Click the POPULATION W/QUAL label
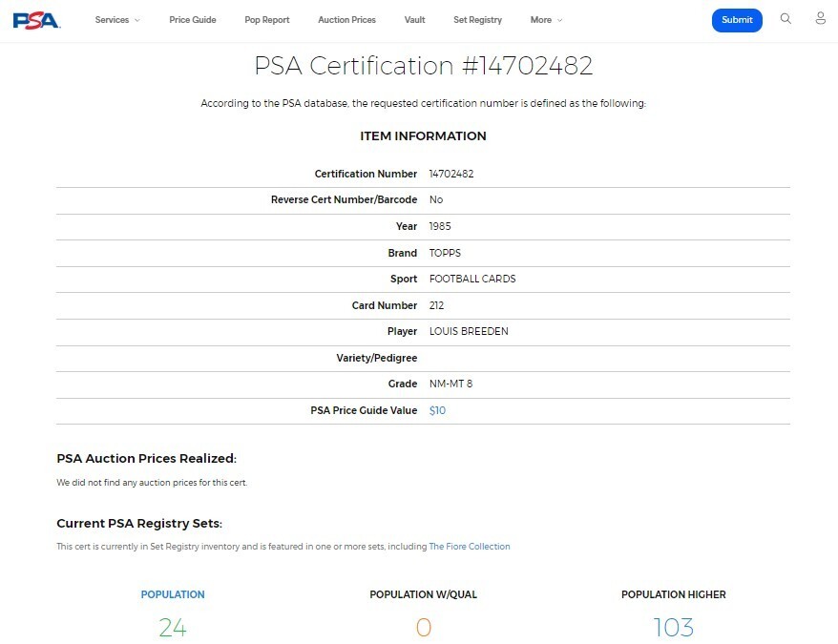The image size is (838, 644). point(423,594)
